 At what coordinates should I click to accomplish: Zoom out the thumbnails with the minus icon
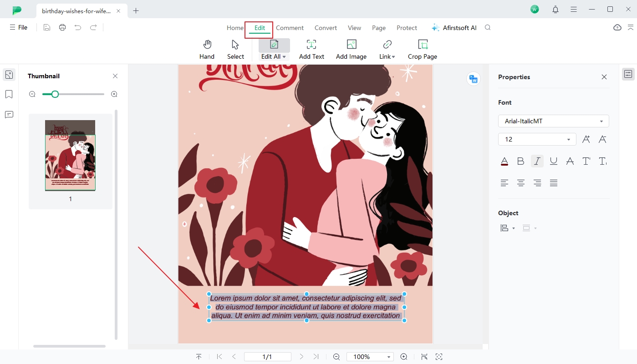point(32,94)
